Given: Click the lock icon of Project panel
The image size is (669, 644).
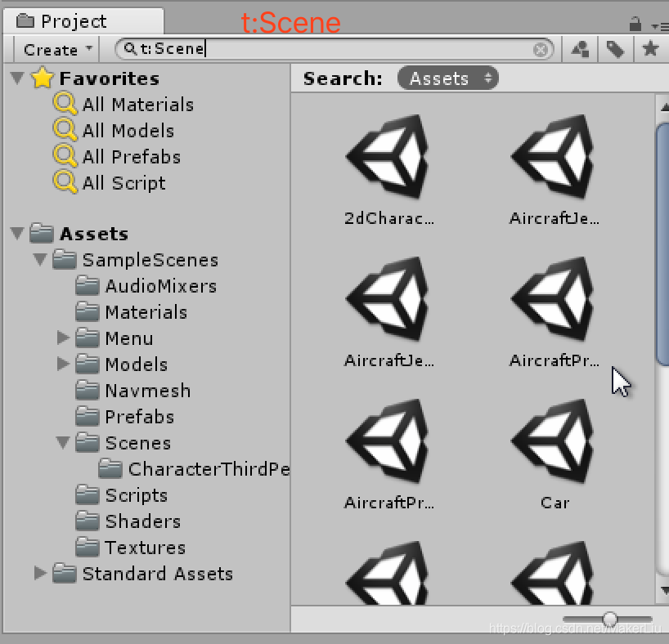Looking at the screenshot, I should [x=635, y=24].
